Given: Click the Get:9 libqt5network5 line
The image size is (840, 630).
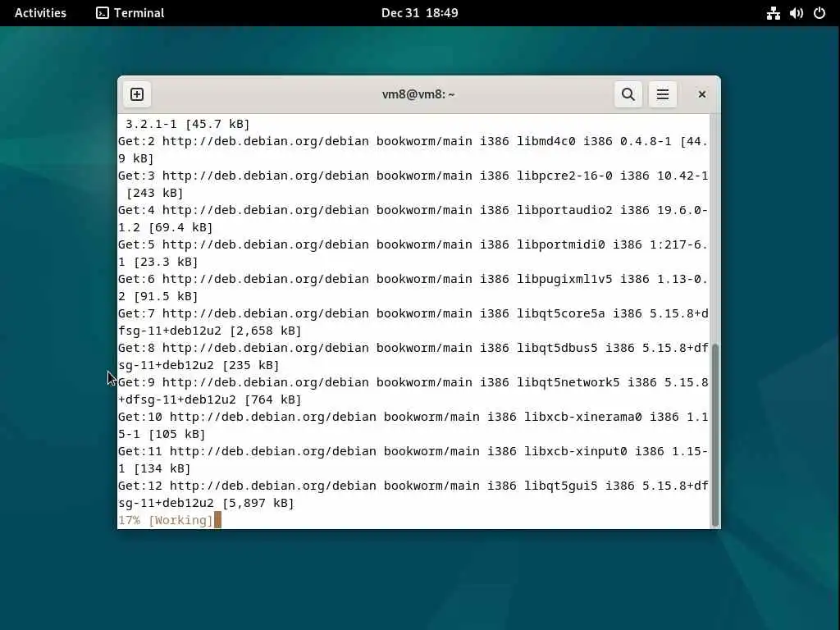Looking at the screenshot, I should point(413,382).
